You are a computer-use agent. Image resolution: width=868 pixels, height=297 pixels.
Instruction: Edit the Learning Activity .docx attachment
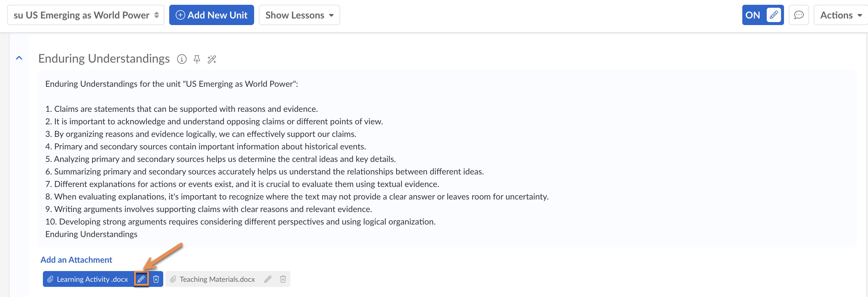(141, 279)
